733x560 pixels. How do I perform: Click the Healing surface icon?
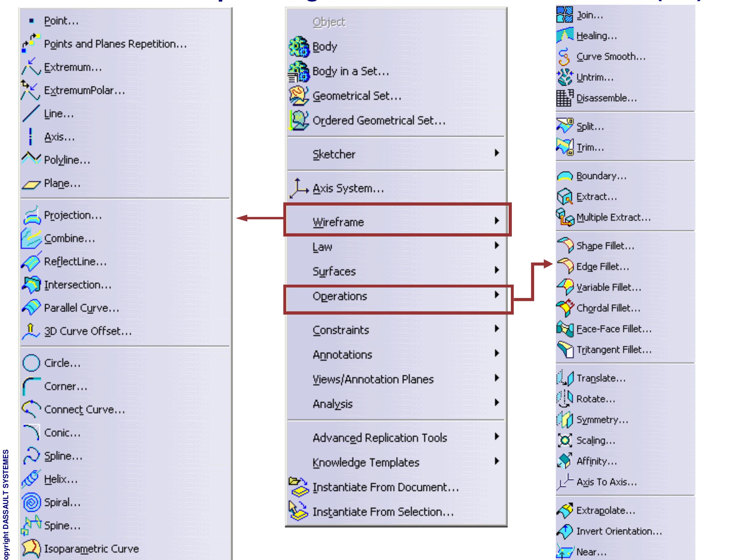565,36
